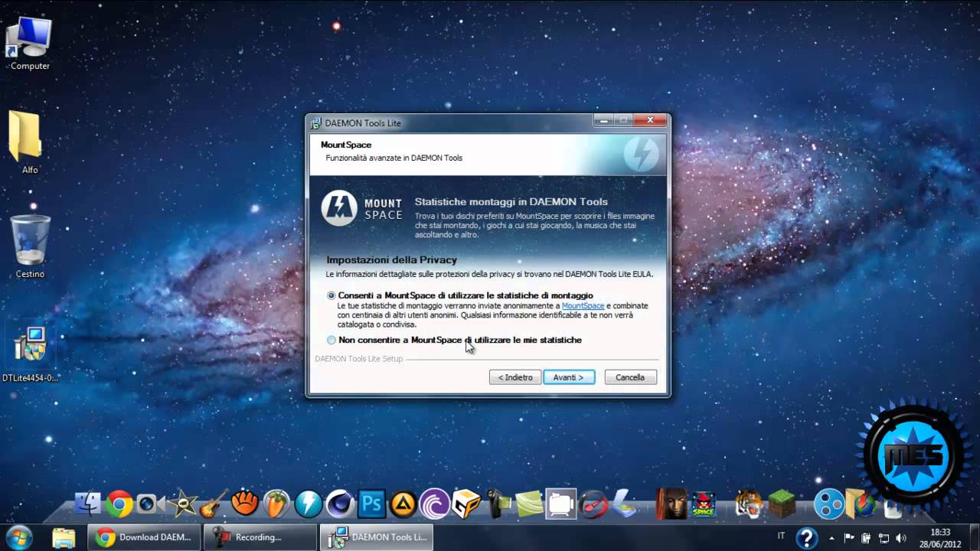Open the network tray icon
980x551 pixels.
[884, 538]
